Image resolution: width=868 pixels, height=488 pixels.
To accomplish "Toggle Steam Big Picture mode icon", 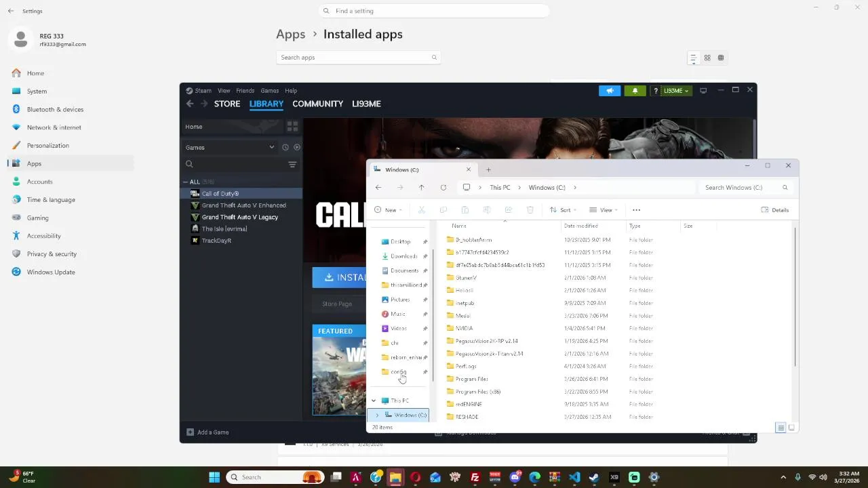I will pos(703,90).
